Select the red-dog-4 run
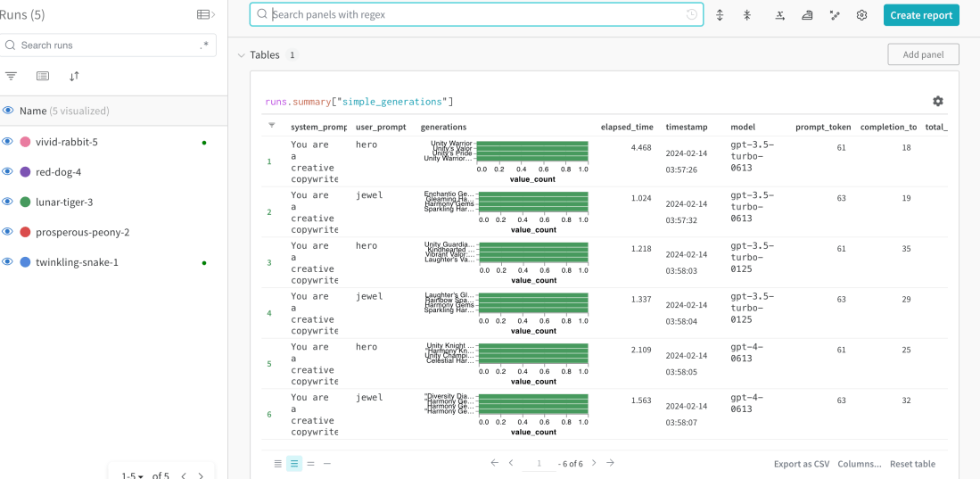 [x=58, y=172]
